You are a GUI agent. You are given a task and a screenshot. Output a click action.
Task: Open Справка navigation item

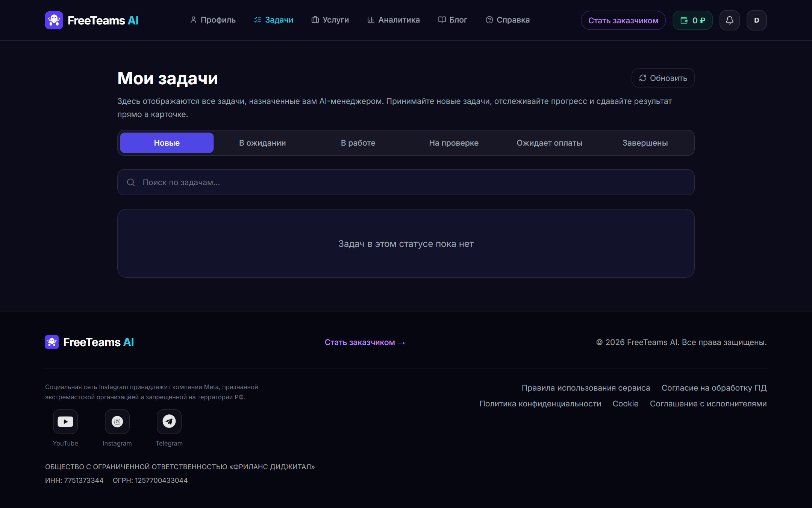coord(507,20)
